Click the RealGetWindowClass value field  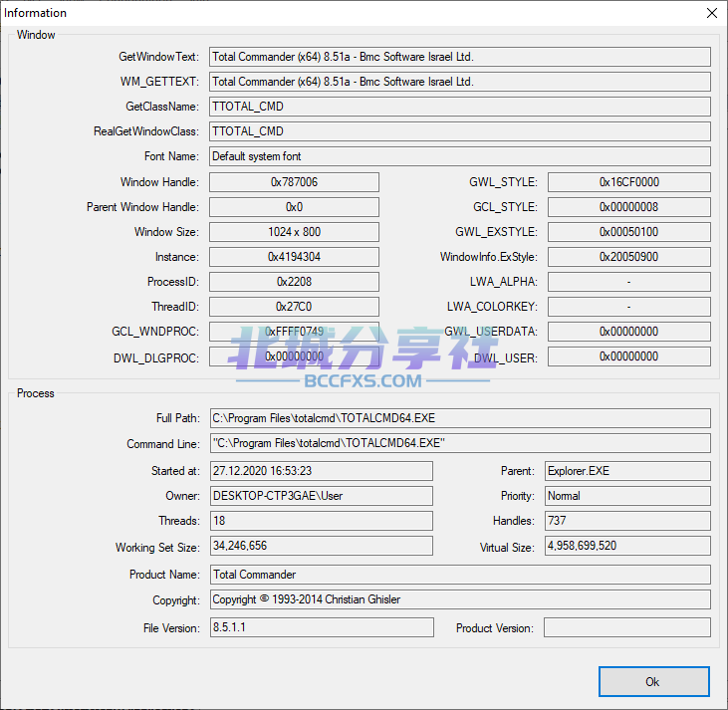[460, 131]
